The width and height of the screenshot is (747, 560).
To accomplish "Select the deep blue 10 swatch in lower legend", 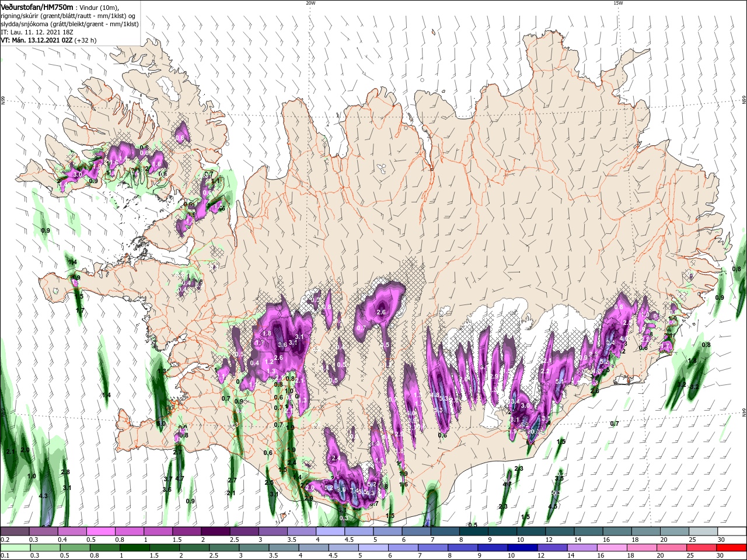I will [522, 548].
